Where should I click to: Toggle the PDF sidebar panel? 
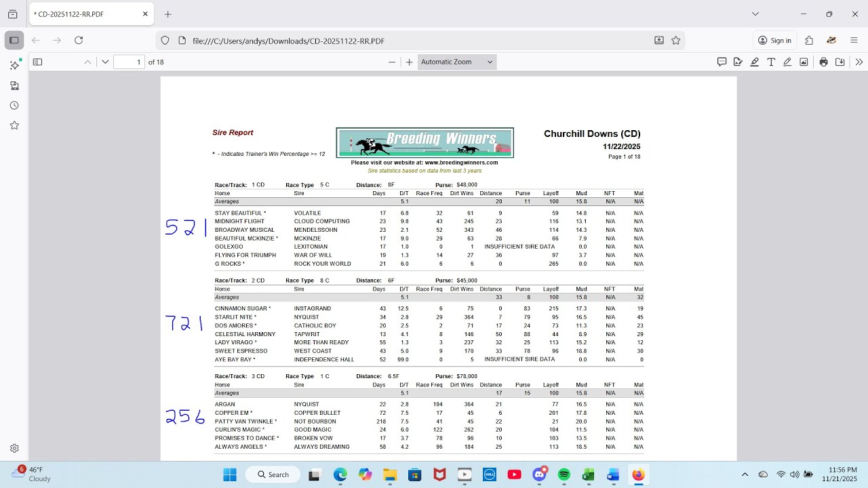pos(37,62)
